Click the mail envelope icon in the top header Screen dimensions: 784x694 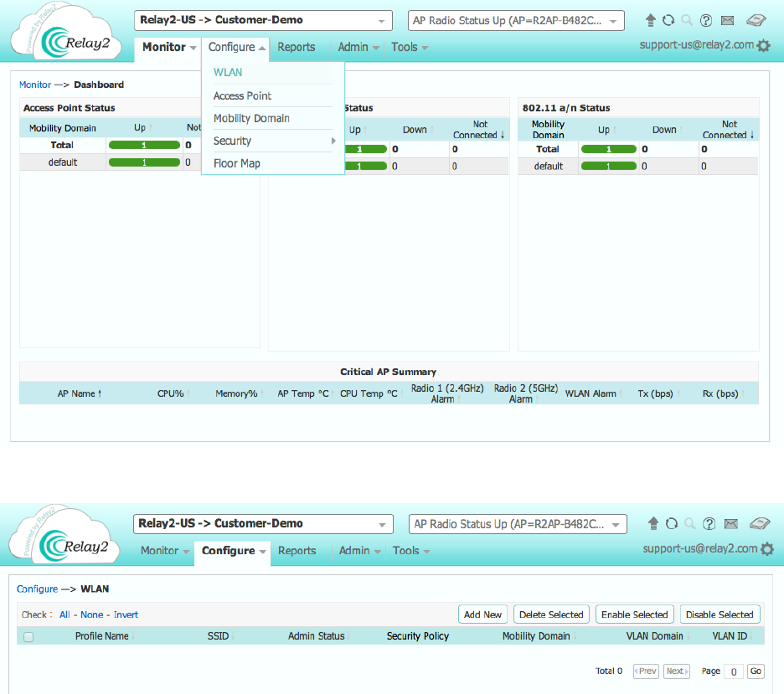728,20
